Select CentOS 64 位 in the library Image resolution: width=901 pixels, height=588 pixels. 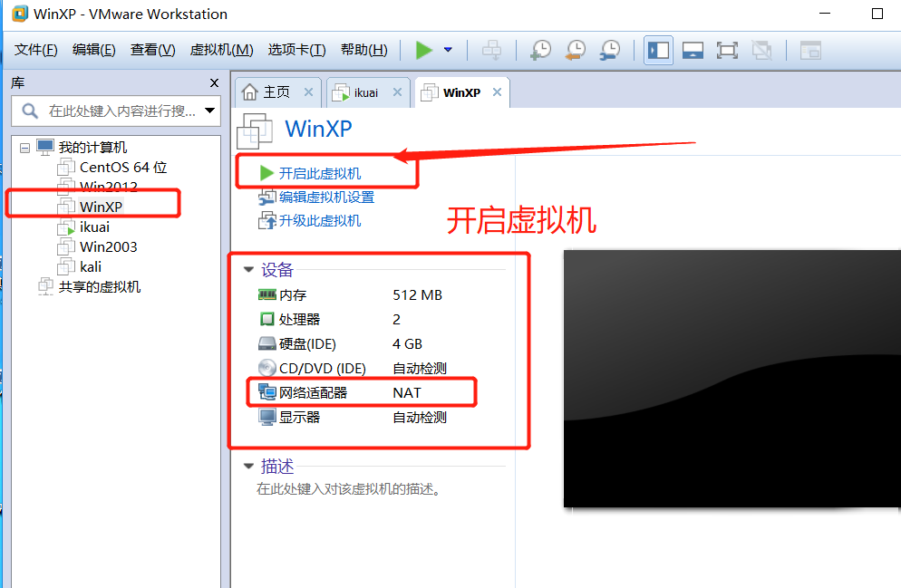[x=123, y=167]
